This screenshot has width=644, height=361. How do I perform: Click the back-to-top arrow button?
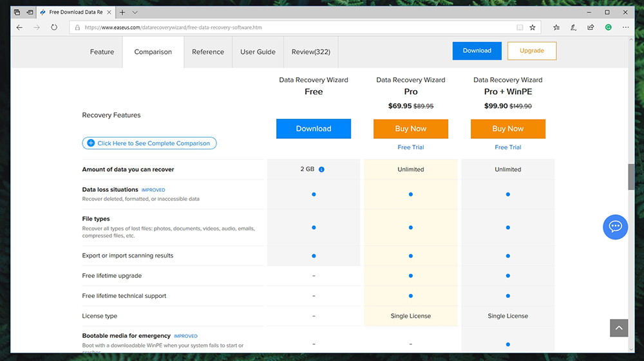619,328
